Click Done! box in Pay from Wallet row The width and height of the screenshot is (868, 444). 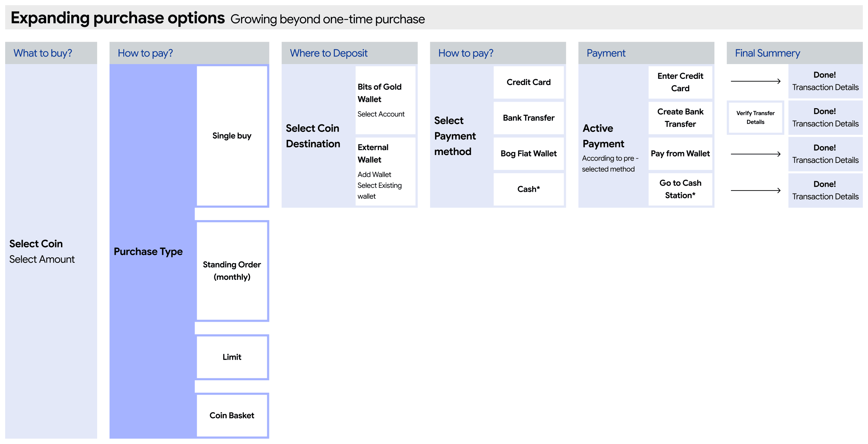pos(825,154)
